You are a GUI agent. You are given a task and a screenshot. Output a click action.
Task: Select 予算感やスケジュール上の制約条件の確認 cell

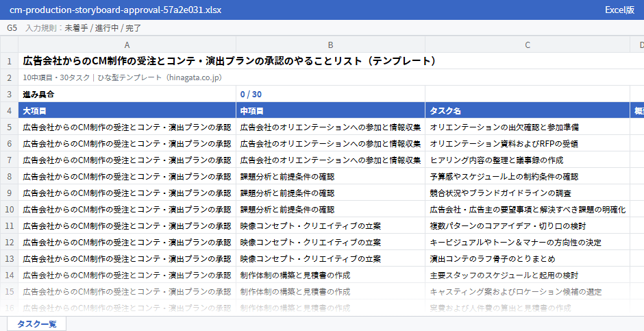[528, 176]
